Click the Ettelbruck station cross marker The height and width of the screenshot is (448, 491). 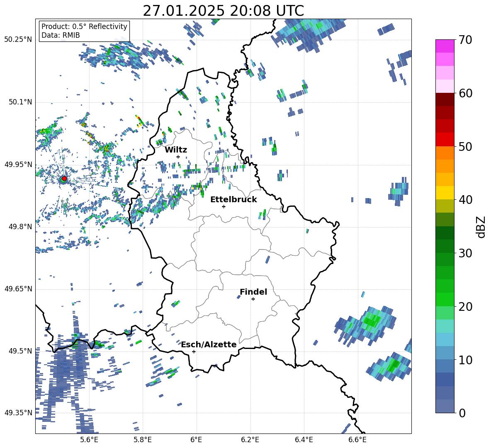(x=224, y=206)
